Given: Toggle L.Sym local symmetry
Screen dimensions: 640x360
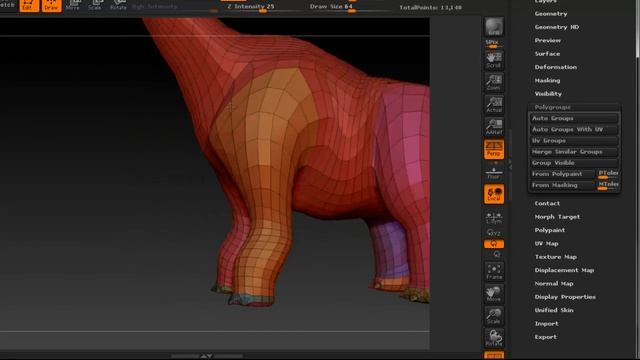Looking at the screenshot, I should pos(494,218).
